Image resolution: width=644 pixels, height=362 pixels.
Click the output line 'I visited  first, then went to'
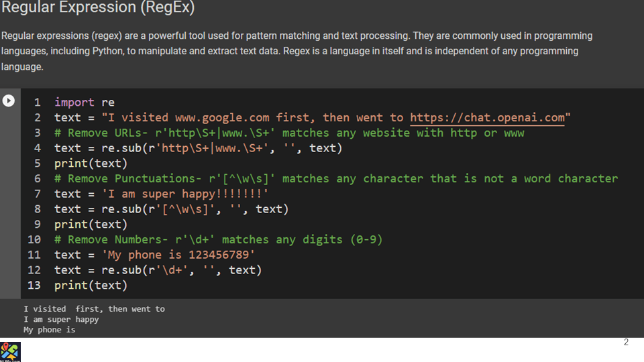click(94, 309)
